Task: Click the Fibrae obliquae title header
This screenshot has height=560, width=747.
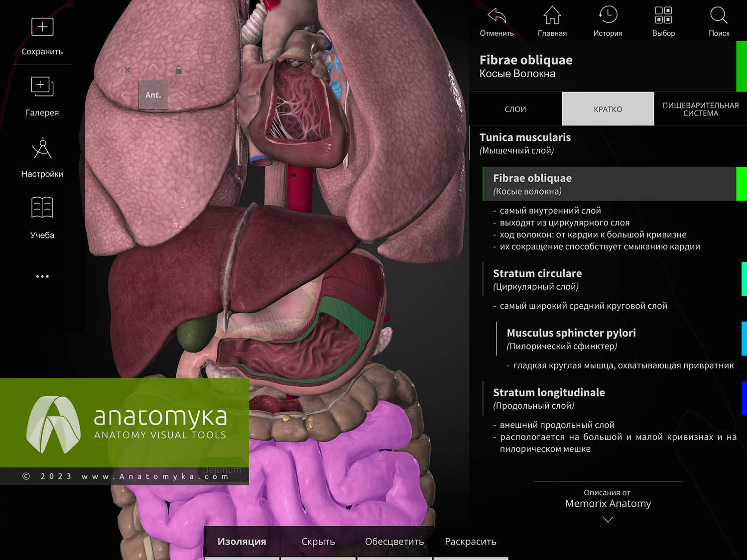Action: point(526,60)
